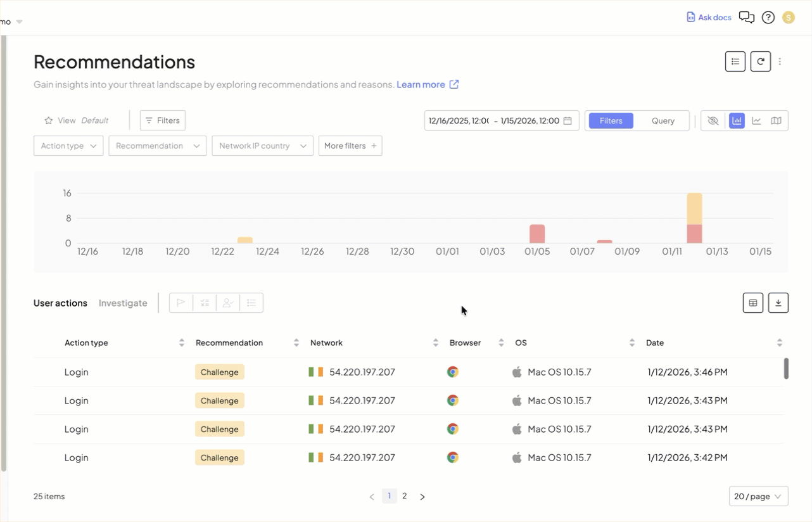The width and height of the screenshot is (812, 522).
Task: Select the bar chart view toggle
Action: [737, 121]
